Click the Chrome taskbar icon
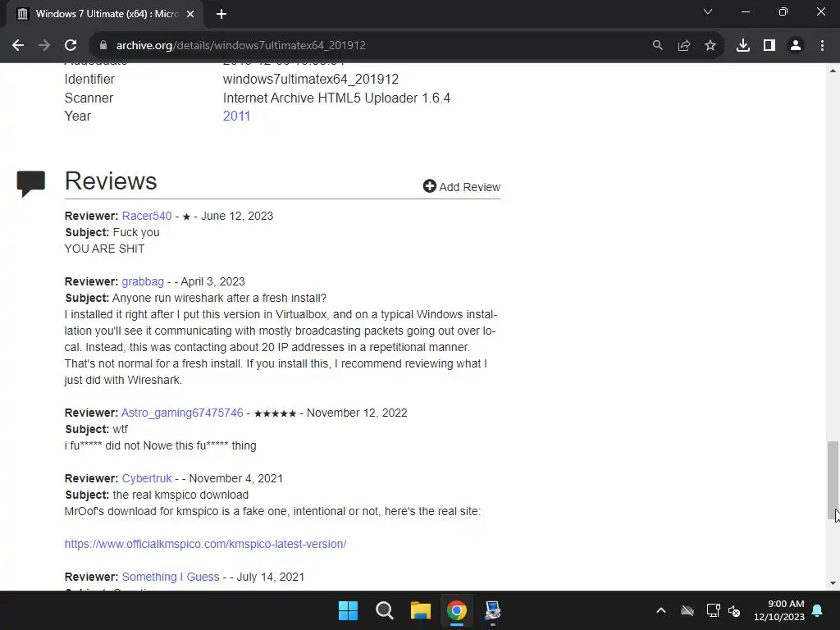This screenshot has width=840, height=630. tap(457, 610)
